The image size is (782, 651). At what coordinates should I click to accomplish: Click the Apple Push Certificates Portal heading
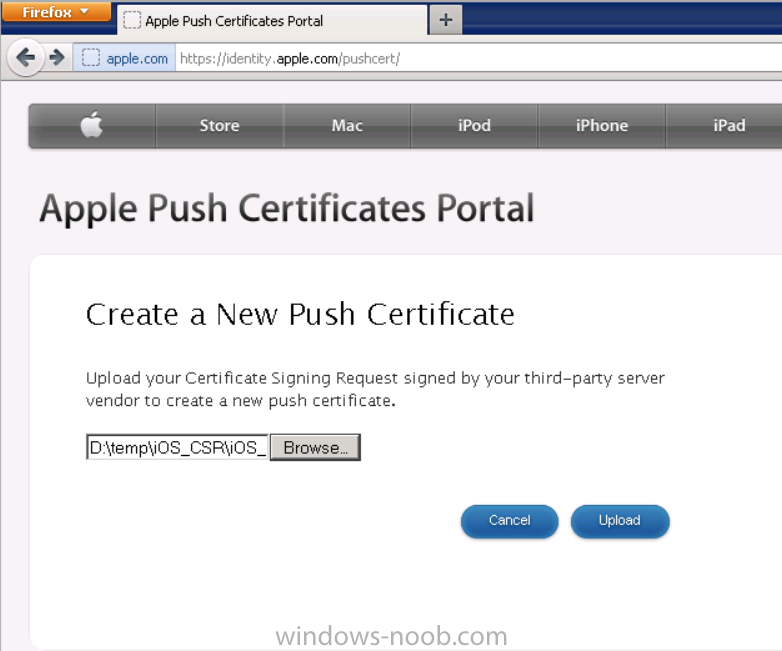(287, 209)
